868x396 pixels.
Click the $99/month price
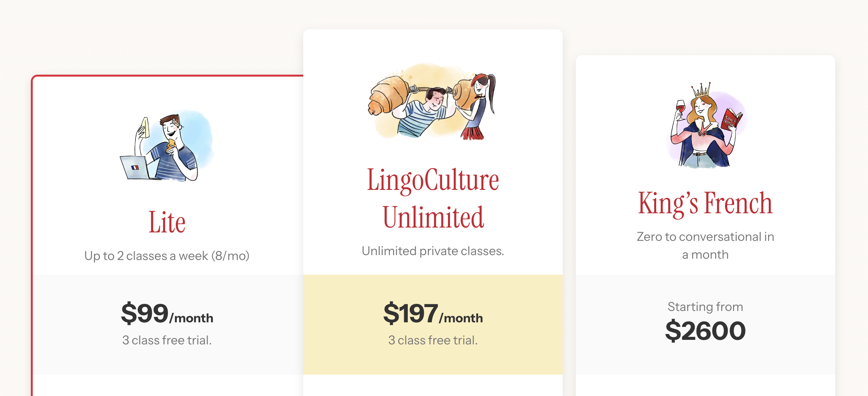coord(167,314)
